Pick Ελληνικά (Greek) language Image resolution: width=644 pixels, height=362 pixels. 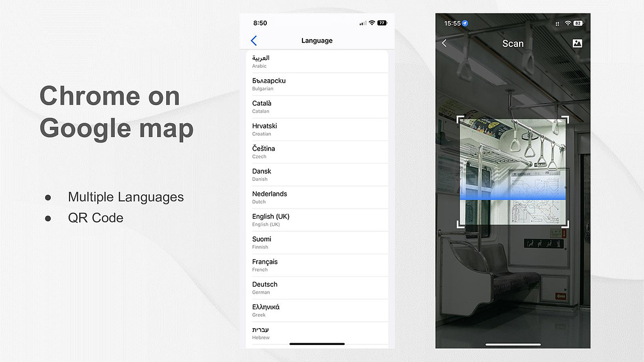(317, 310)
